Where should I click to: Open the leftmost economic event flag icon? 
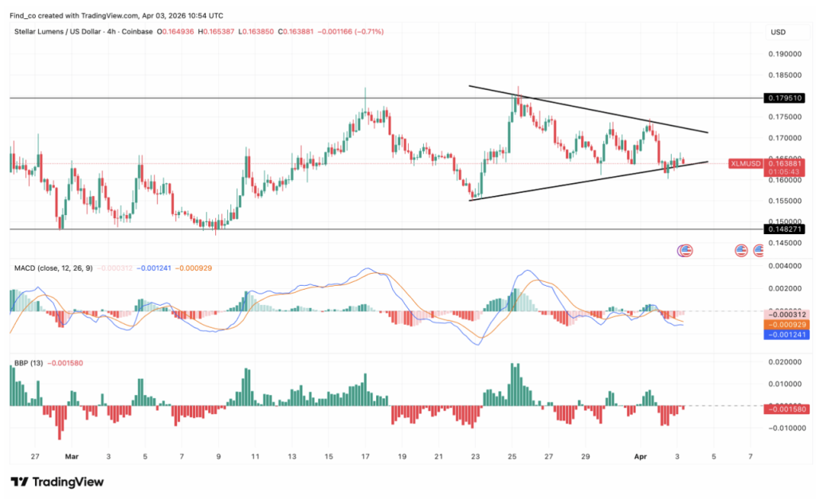pyautogui.click(x=685, y=251)
